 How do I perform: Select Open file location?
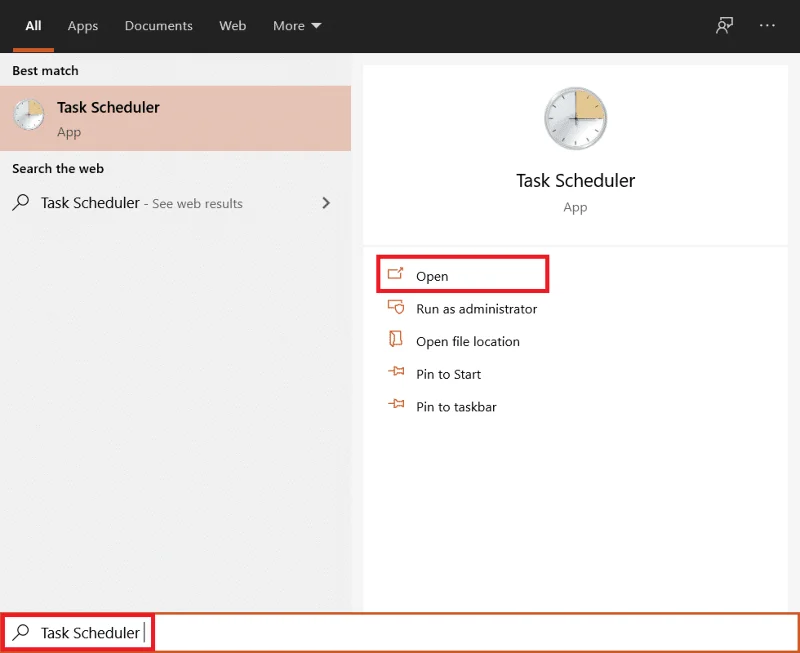[x=468, y=341]
